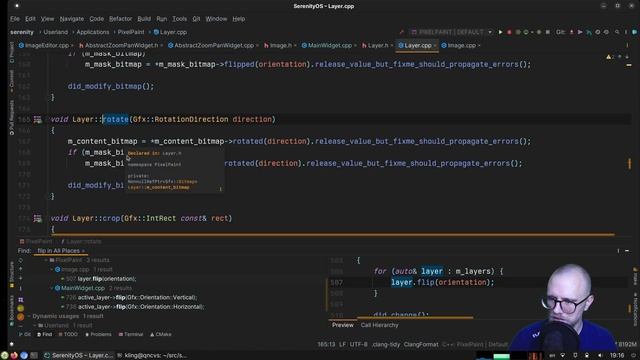Open the Find tool window button
The image size is (640, 360).
(x=44, y=335)
